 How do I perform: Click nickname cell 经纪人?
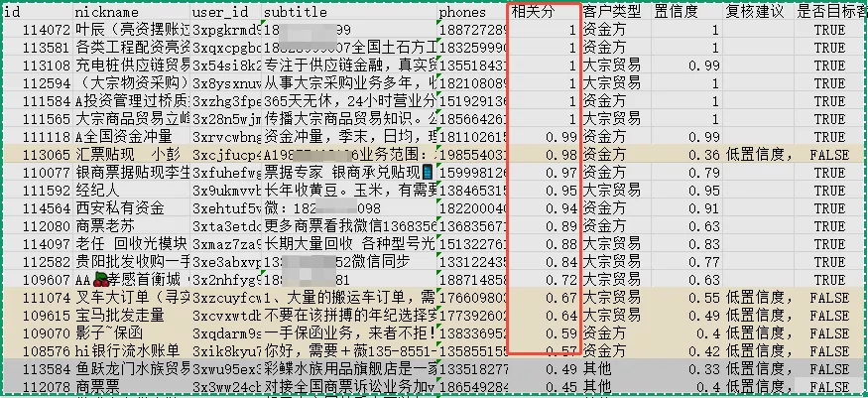pos(132,191)
